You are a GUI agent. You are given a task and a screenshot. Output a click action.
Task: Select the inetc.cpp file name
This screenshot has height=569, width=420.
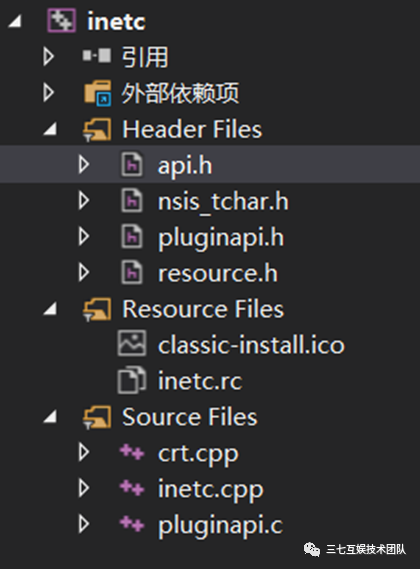pyautogui.click(x=211, y=491)
